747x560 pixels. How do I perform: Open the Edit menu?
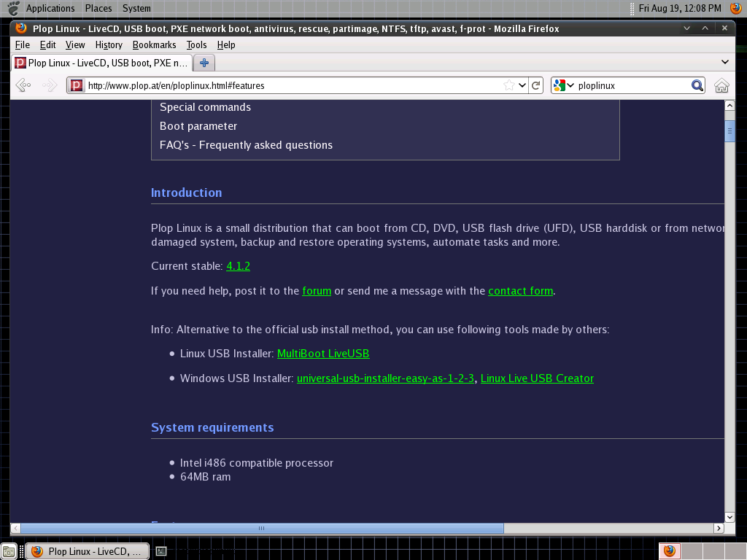(x=47, y=44)
